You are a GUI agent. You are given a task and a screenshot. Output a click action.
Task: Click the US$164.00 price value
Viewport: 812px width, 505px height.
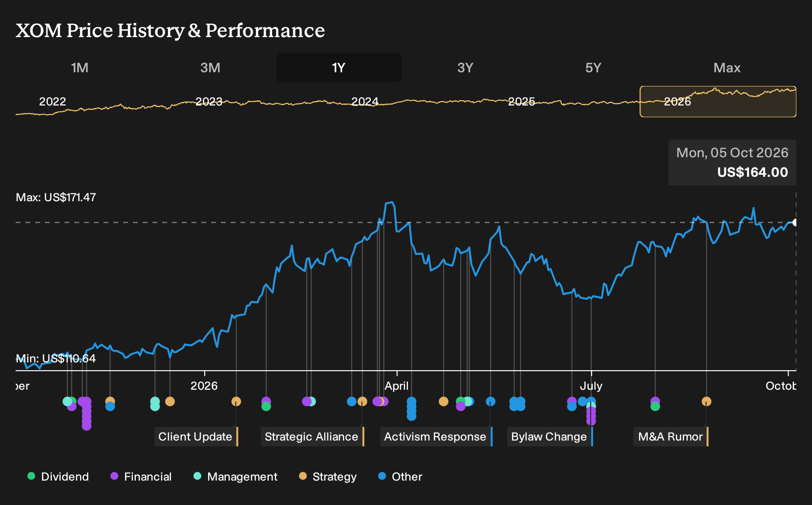click(752, 172)
